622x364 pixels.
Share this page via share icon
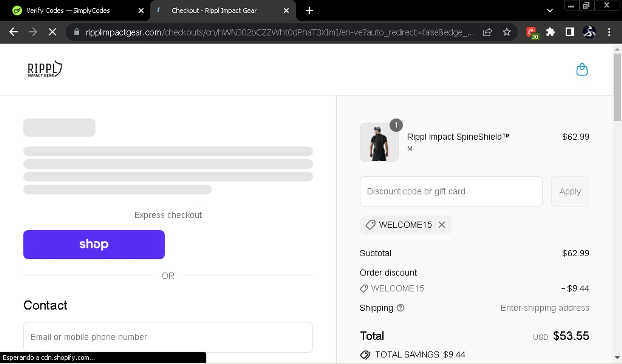click(487, 32)
